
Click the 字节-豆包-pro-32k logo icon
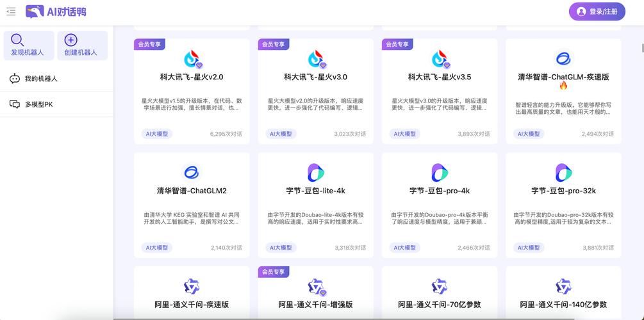tap(563, 173)
